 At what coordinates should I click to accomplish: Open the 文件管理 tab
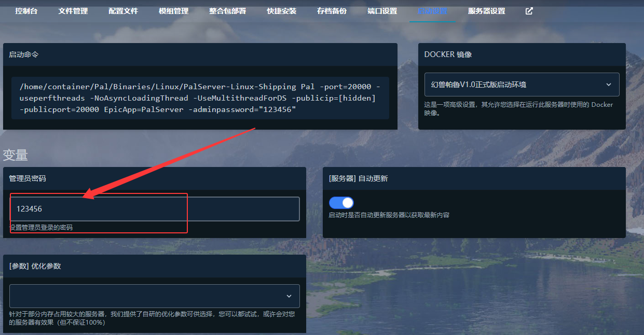(x=73, y=11)
